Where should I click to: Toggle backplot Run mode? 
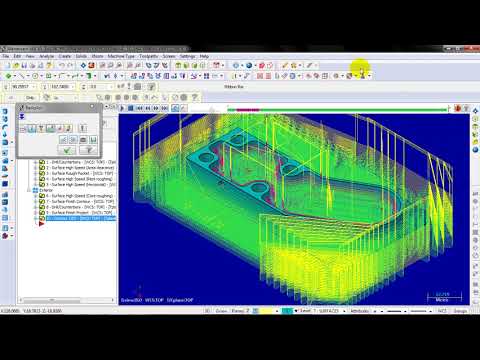pos(183,108)
